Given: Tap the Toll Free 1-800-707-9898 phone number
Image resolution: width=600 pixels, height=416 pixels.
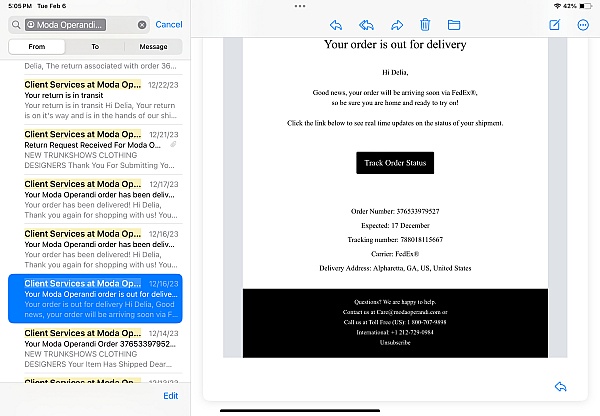Looking at the screenshot, I should coord(426,322).
